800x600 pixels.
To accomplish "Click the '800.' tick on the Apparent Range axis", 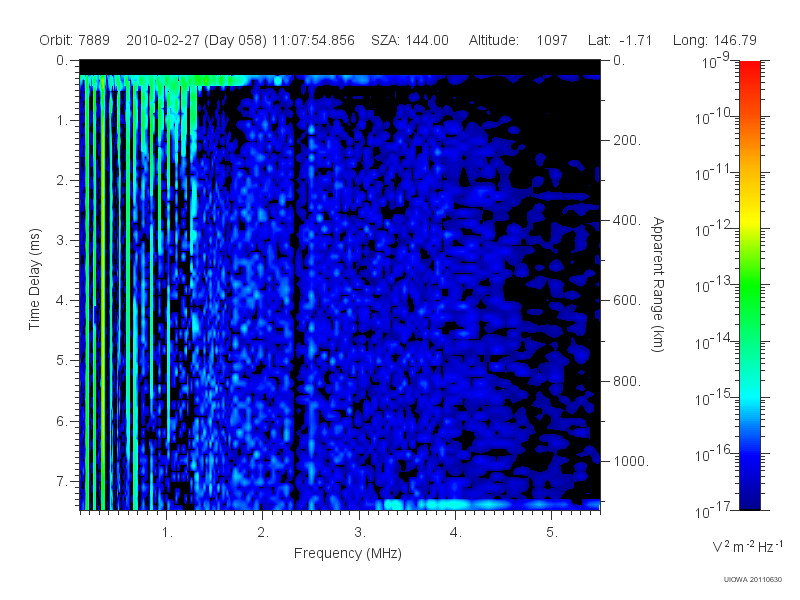I will click(627, 381).
